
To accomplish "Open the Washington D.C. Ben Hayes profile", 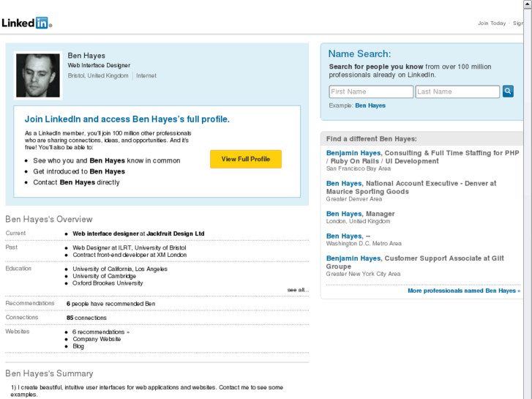I will tap(344, 236).
